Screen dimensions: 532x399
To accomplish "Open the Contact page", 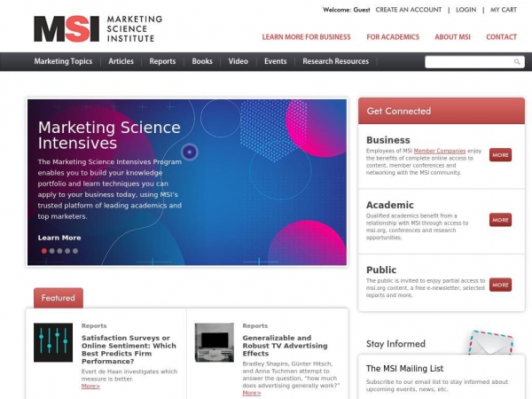I will tap(502, 37).
